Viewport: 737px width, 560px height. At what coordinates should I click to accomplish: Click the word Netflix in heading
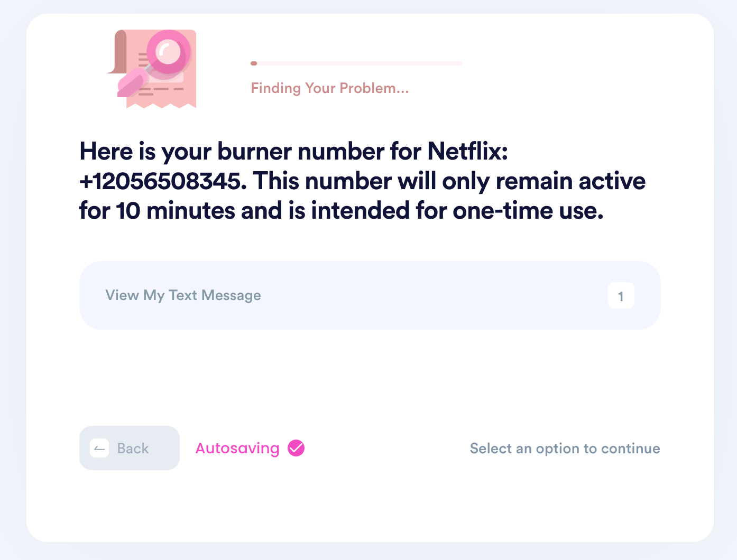coord(467,152)
